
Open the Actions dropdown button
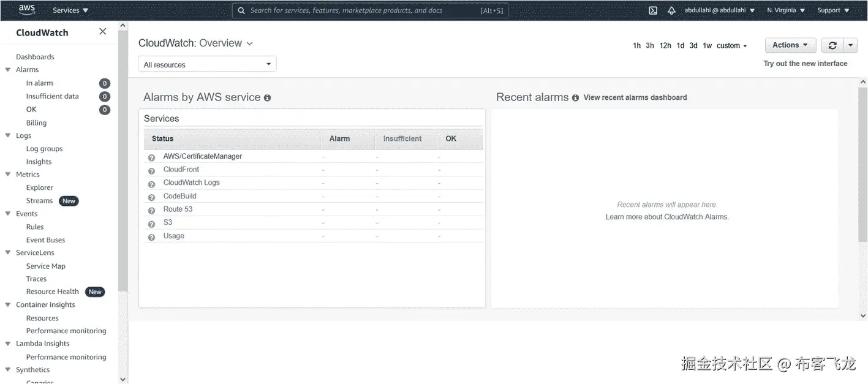tap(790, 45)
